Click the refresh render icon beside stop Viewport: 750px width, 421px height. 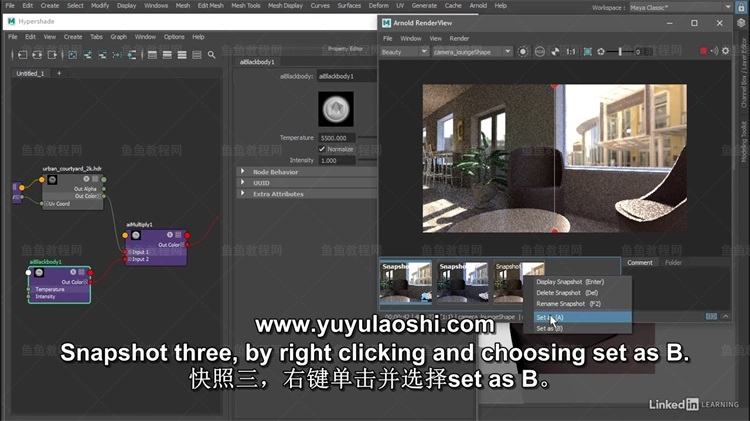tap(714, 51)
